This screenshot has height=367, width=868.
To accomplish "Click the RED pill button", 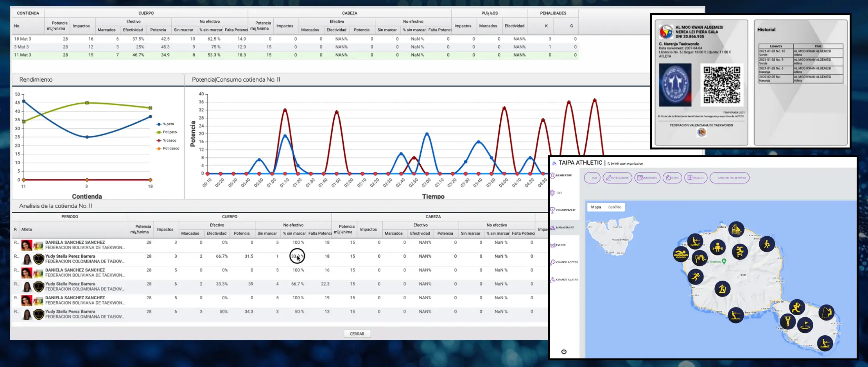I will pos(592,178).
